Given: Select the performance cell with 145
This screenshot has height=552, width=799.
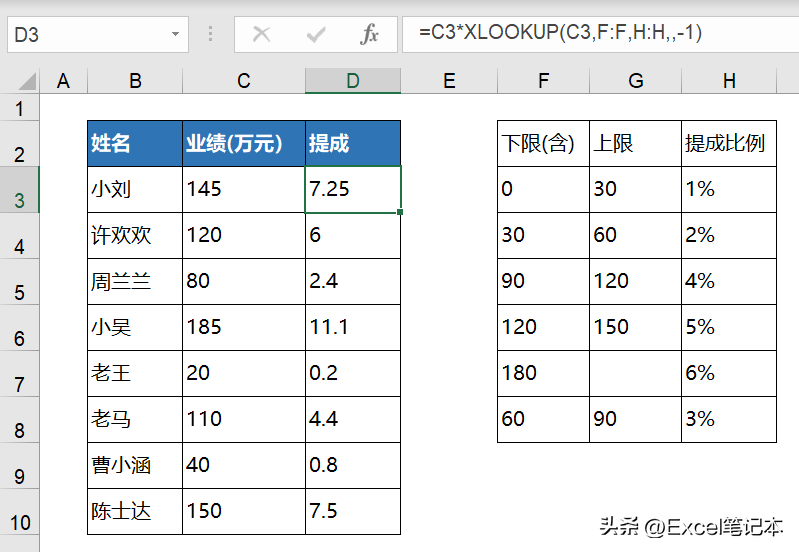Looking at the screenshot, I should pos(244,190).
